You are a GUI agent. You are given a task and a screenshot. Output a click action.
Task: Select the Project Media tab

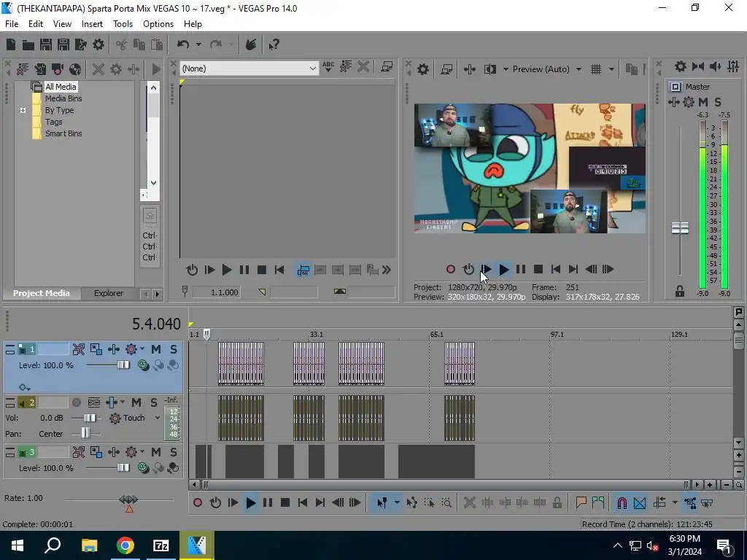point(41,293)
